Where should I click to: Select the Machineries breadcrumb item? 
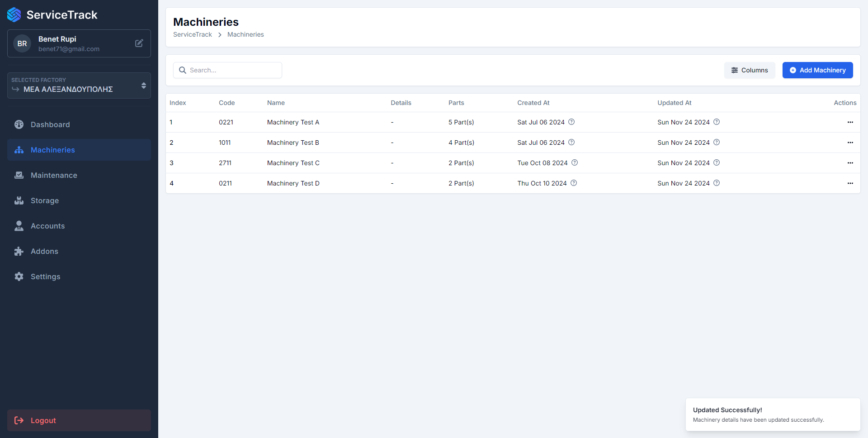[245, 34]
